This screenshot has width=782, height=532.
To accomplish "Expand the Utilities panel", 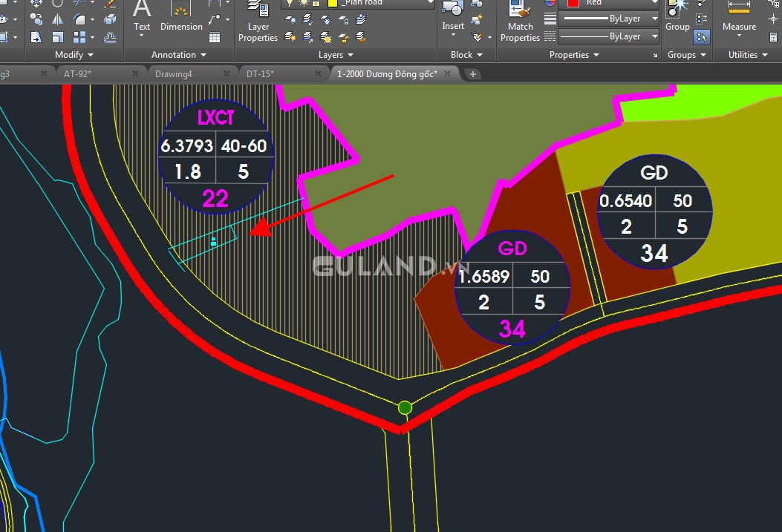I will coord(748,55).
